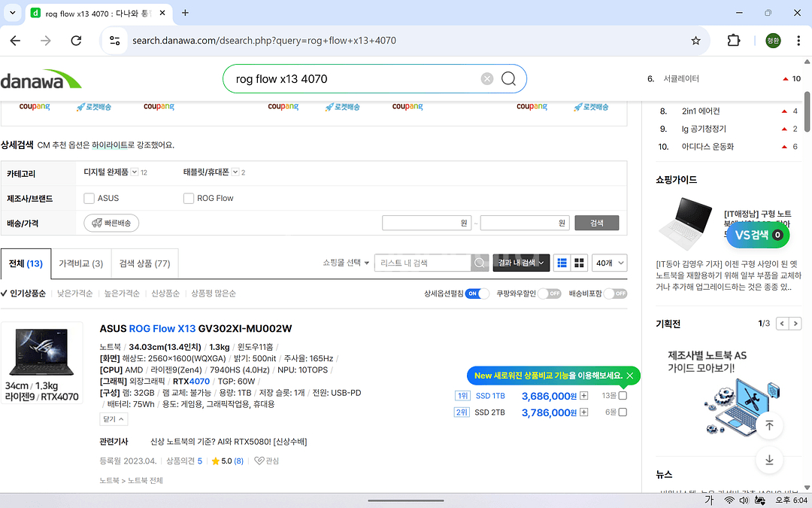812x508 pixels.
Task: Sort by 높은가격순
Action: (122, 294)
